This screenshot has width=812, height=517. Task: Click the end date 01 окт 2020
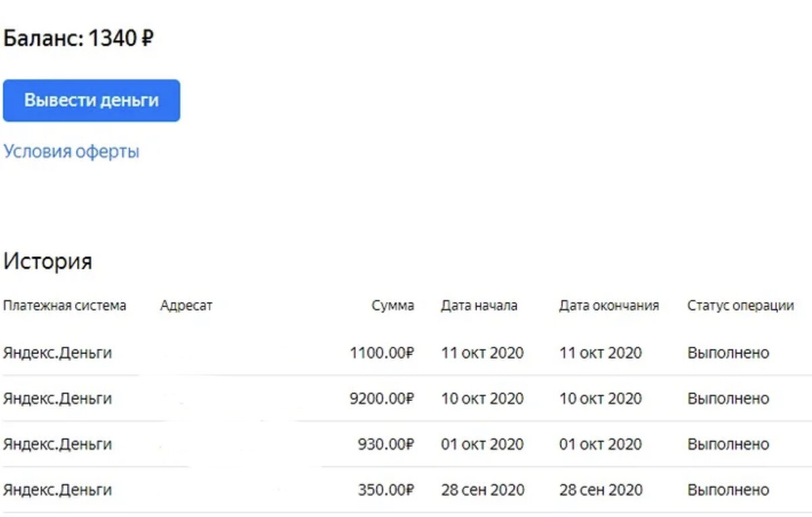pyautogui.click(x=600, y=445)
